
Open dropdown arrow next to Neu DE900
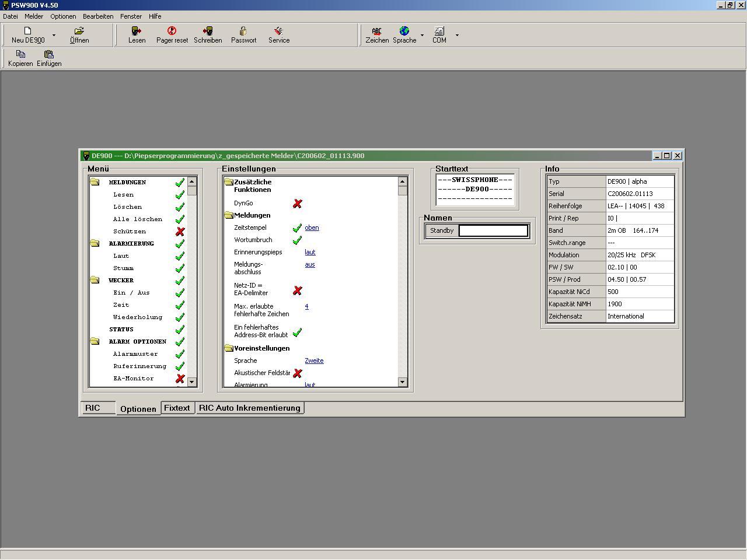[x=54, y=35]
